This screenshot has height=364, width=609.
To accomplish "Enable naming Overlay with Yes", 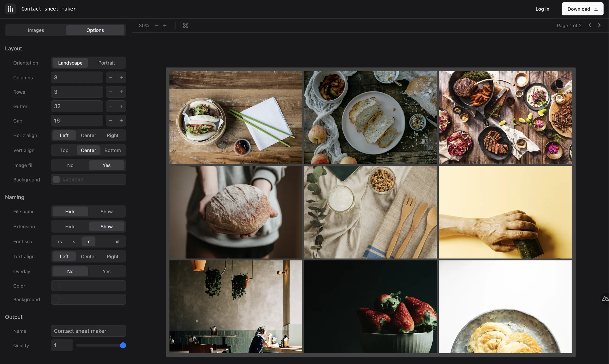I will [x=106, y=271].
